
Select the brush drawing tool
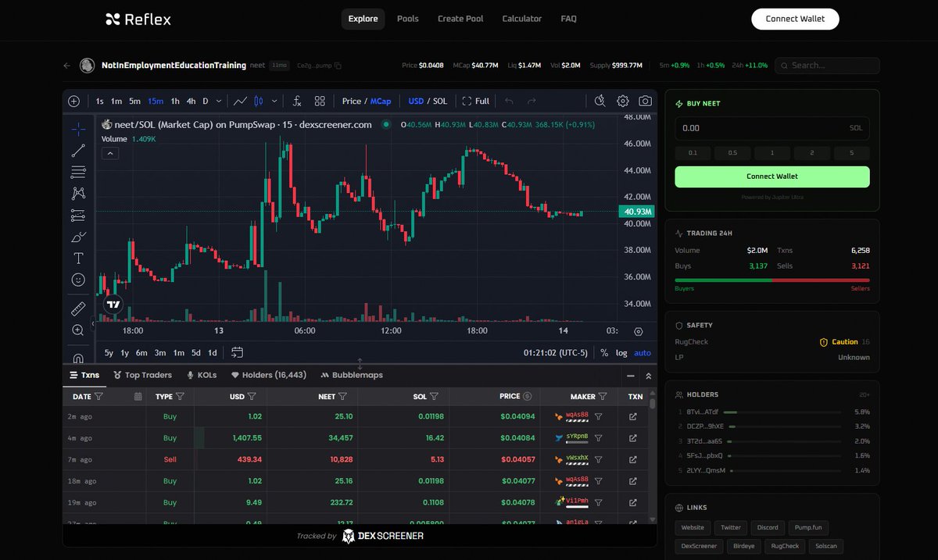78,237
